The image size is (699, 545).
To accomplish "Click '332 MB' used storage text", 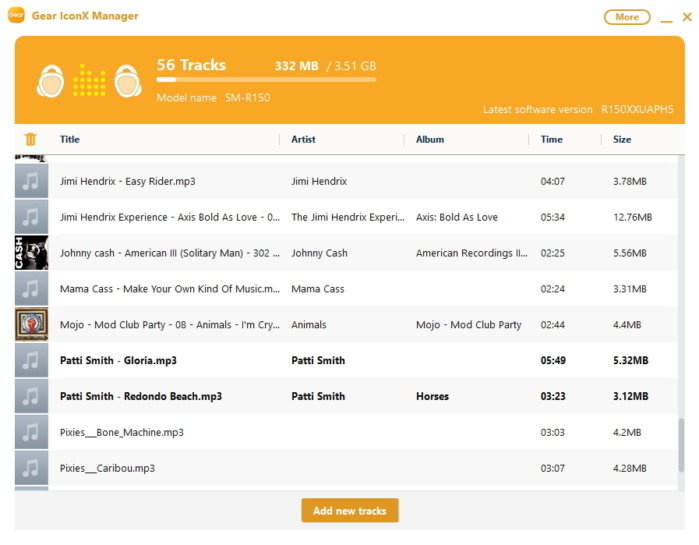I will [296, 66].
